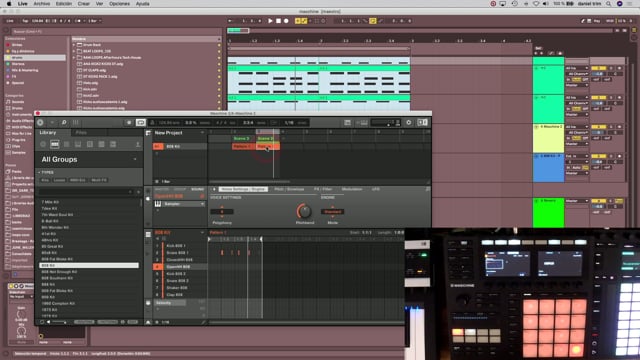Select the Instruments type icon in browser

[x=78, y=144]
